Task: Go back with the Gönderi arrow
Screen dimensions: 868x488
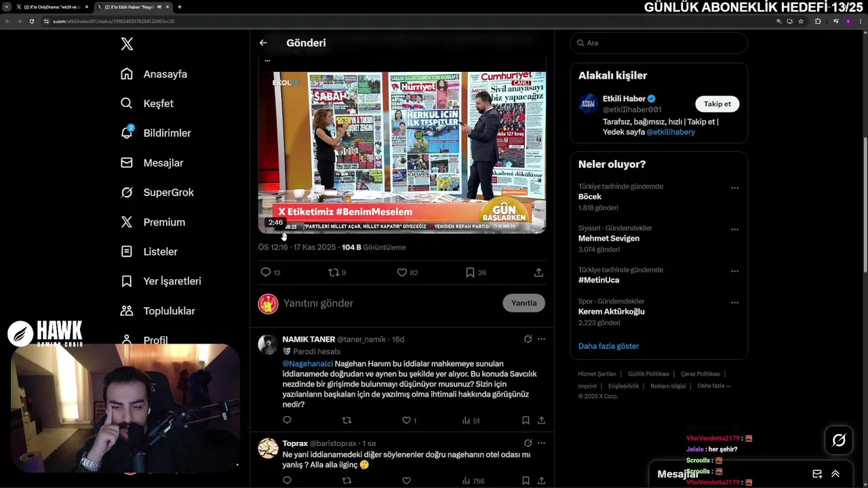Action: (263, 43)
